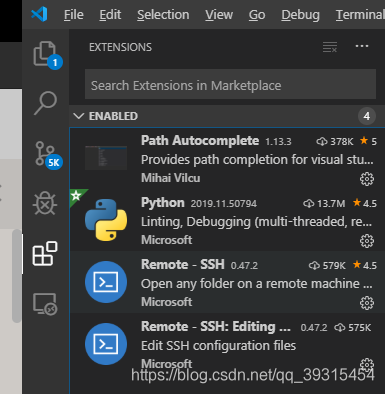
Task: Click the 13.7M download count
Action: tap(324, 203)
